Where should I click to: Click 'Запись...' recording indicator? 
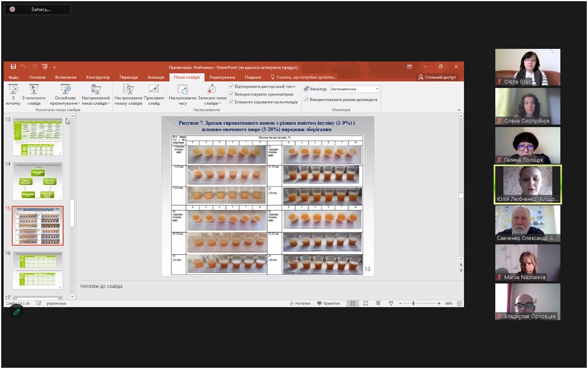[37, 10]
